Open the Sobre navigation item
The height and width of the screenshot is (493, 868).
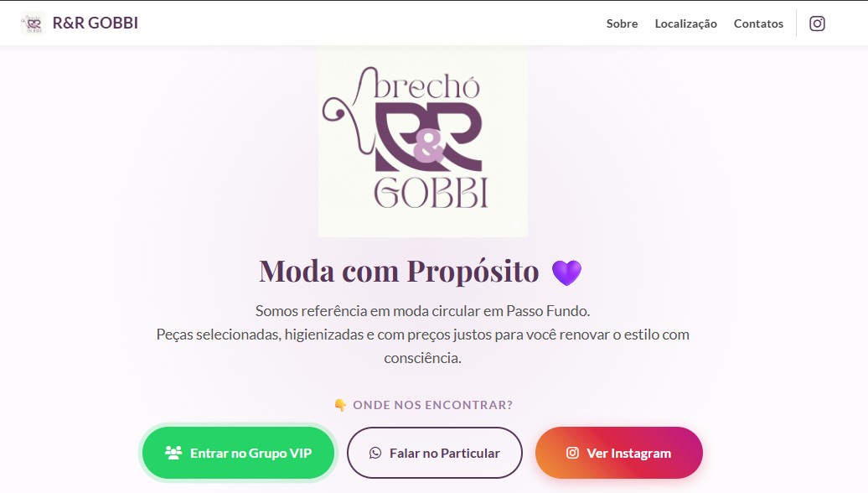(x=622, y=23)
